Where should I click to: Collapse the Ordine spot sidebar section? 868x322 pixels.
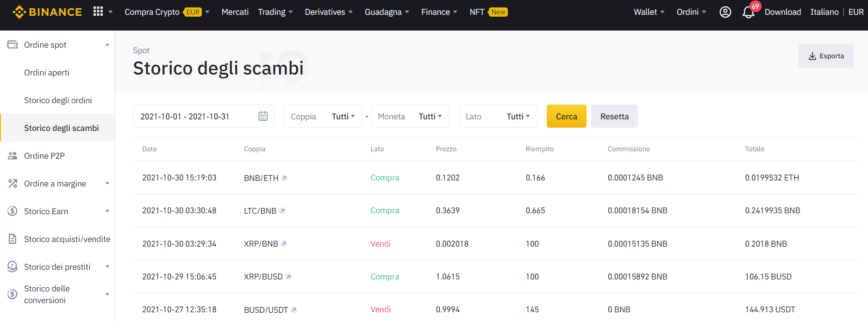pos(107,45)
